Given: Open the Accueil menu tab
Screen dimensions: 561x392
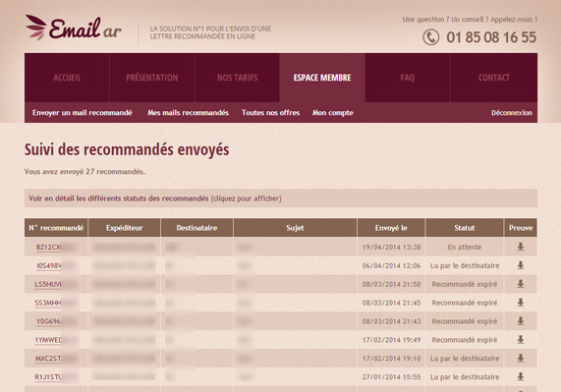Looking at the screenshot, I should coord(67,78).
